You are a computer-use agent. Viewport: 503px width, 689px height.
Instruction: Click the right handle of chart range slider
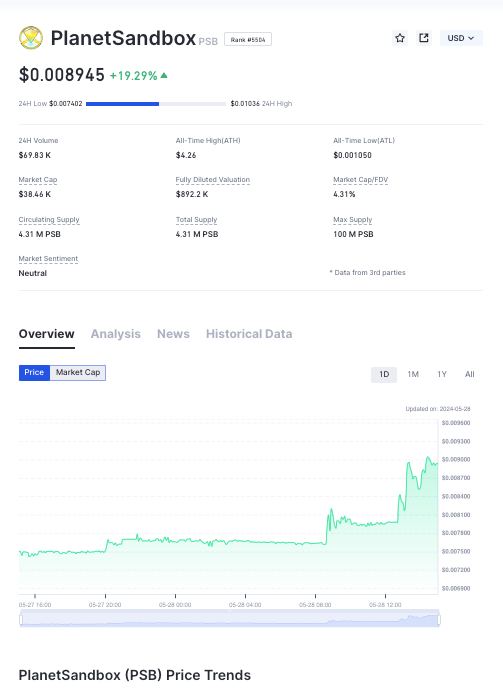(x=438, y=620)
